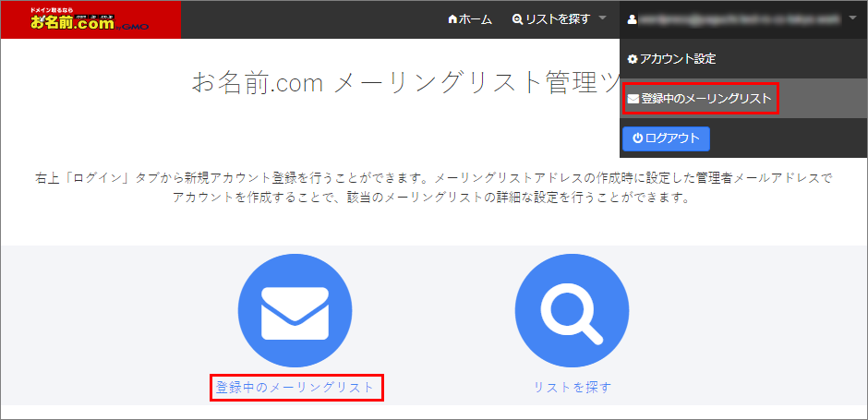Expand the リストを探す dropdown arrow

click(602, 18)
